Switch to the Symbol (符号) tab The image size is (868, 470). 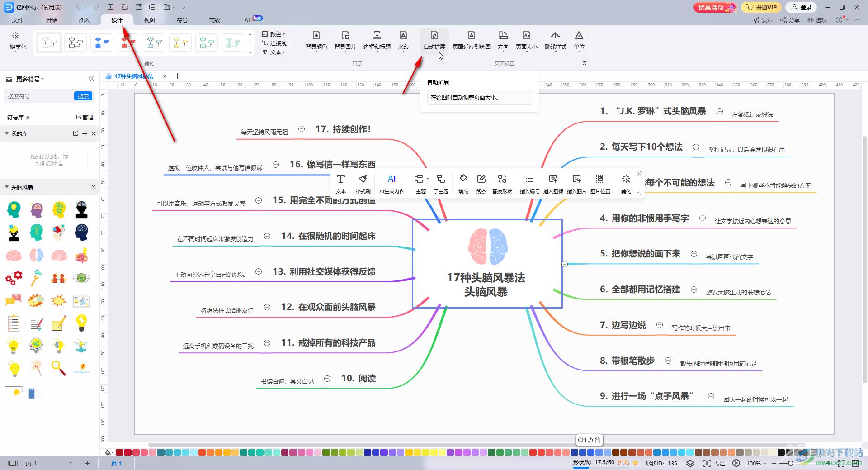click(x=182, y=20)
